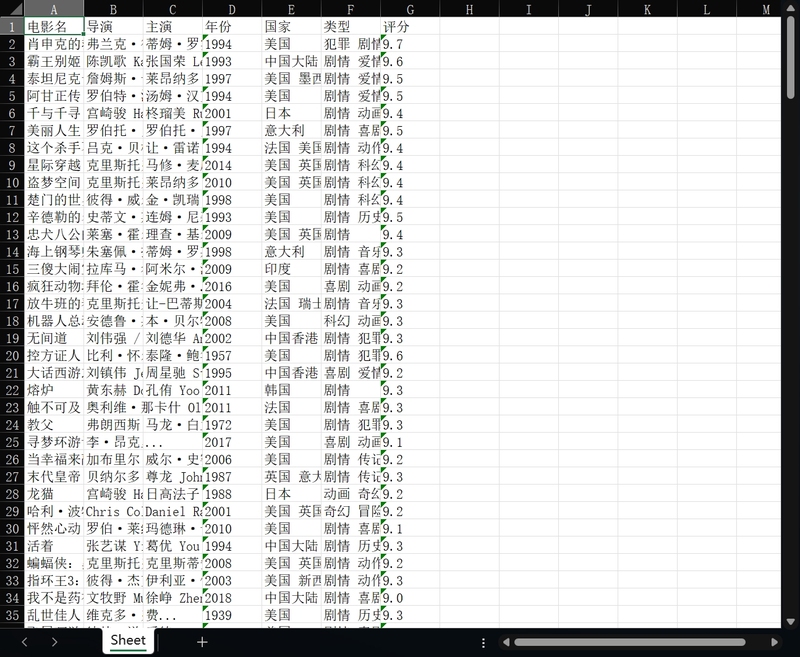Select cell '无间道'

tap(54, 338)
